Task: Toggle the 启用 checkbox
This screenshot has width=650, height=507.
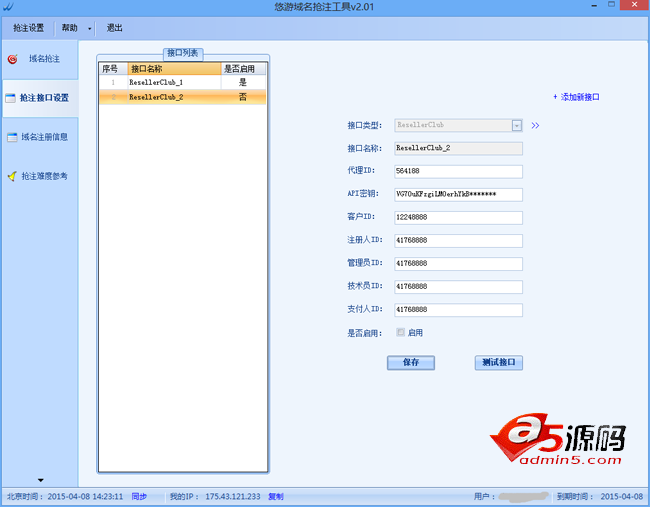Action: point(400,332)
